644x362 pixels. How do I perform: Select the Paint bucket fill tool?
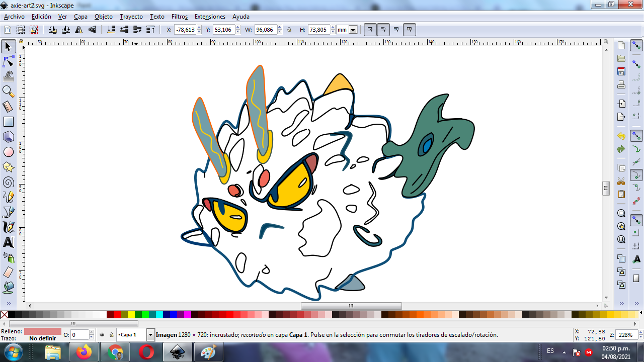[x=8, y=288]
